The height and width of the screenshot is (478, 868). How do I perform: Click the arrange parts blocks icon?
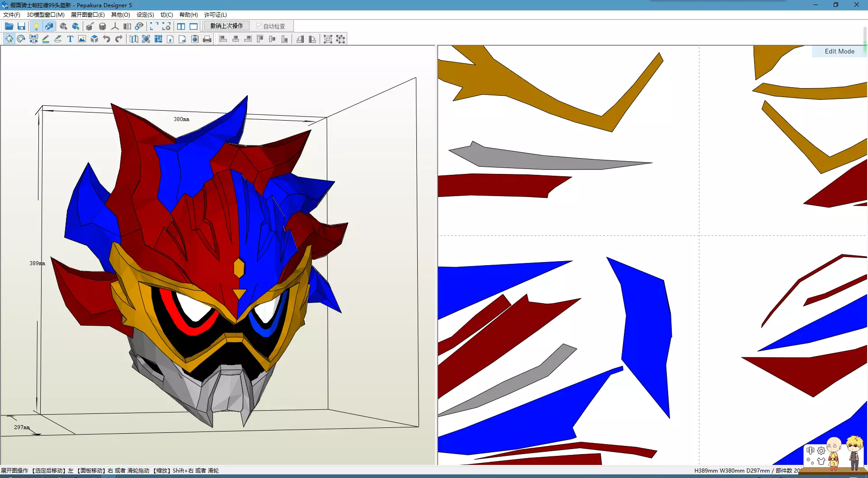pos(158,39)
